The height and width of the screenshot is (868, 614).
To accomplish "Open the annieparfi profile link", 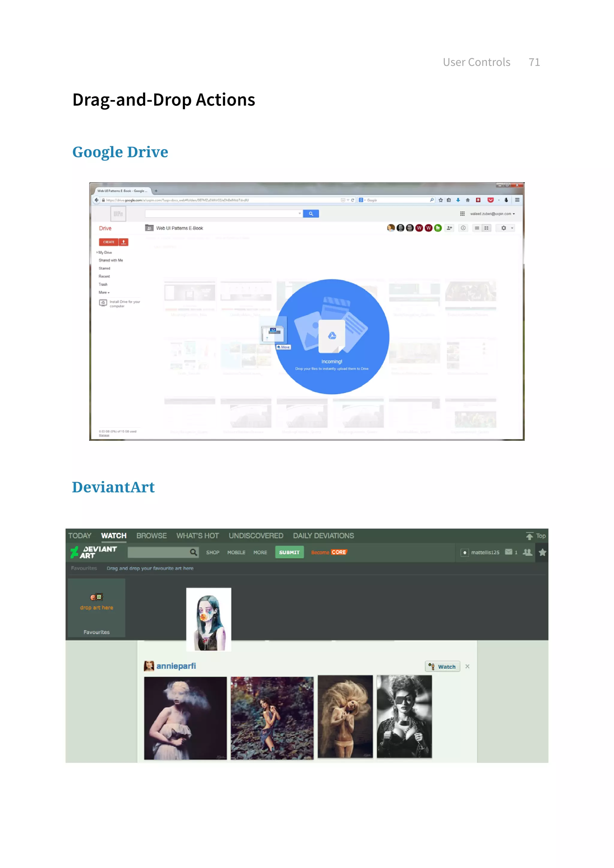I will click(x=176, y=666).
